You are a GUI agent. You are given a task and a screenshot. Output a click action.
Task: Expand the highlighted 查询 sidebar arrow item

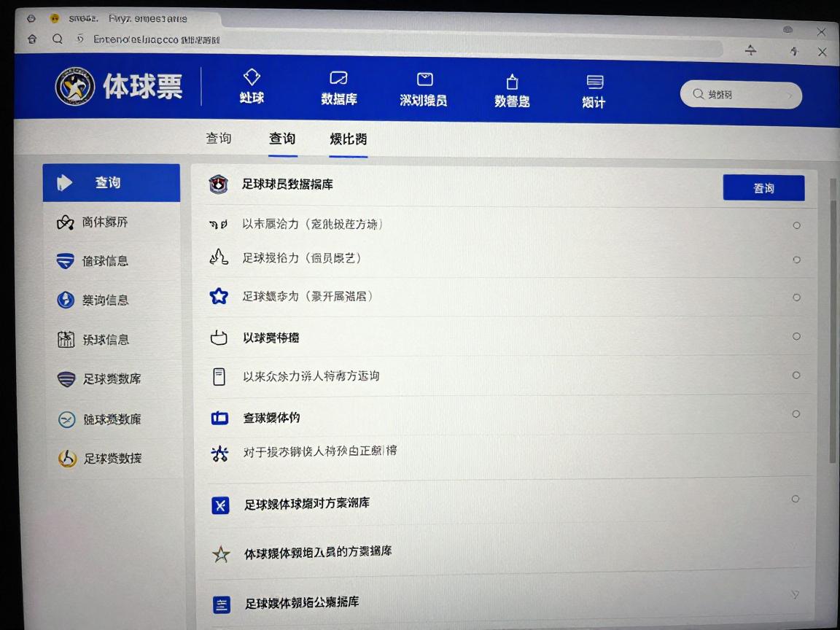point(66,182)
